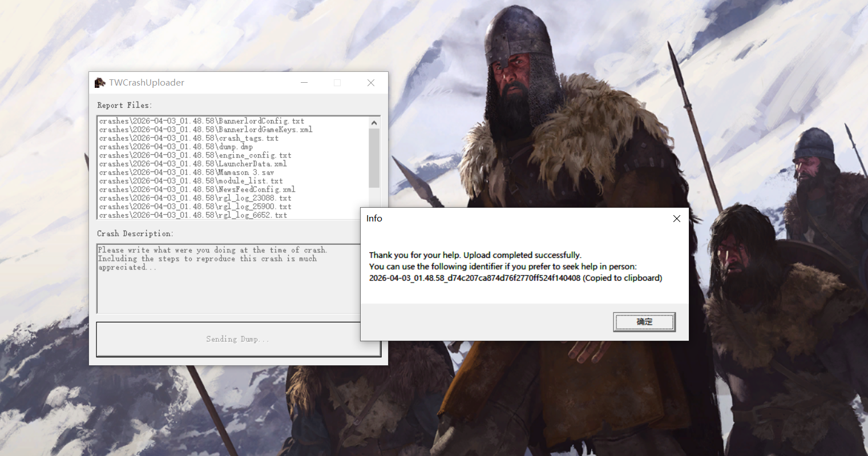Select the LauncherData.xml file entry
Image resolution: width=868 pixels, height=456 pixels.
click(193, 164)
